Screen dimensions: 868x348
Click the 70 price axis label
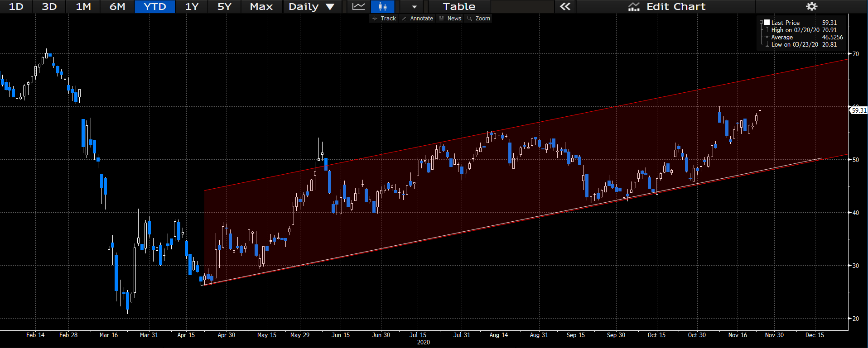[855, 54]
